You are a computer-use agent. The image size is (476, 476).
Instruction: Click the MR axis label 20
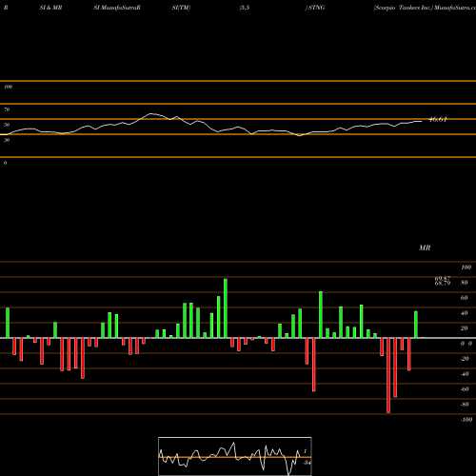coord(465,328)
